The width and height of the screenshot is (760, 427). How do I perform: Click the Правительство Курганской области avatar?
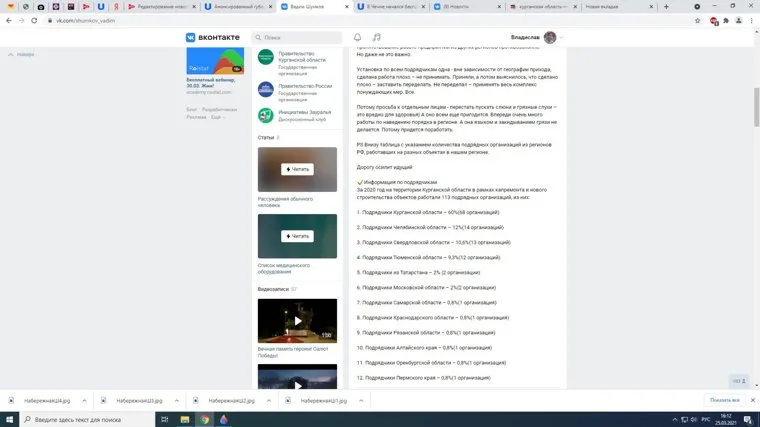point(266,58)
